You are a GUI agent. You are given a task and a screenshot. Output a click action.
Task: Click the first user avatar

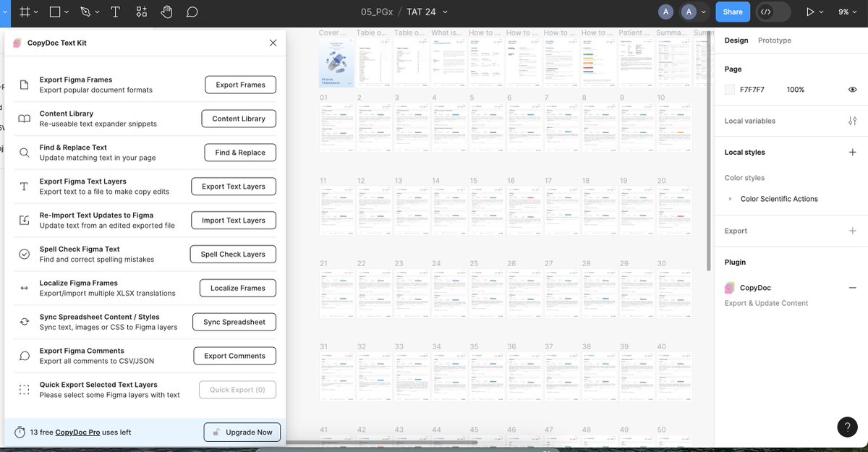click(x=665, y=12)
